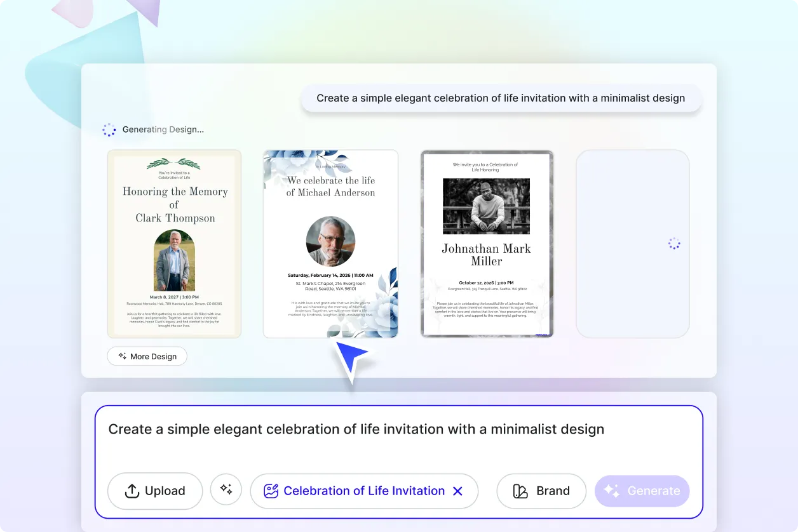This screenshot has height=532, width=798.
Task: Click the upload arrow icon in Upload button
Action: click(132, 491)
